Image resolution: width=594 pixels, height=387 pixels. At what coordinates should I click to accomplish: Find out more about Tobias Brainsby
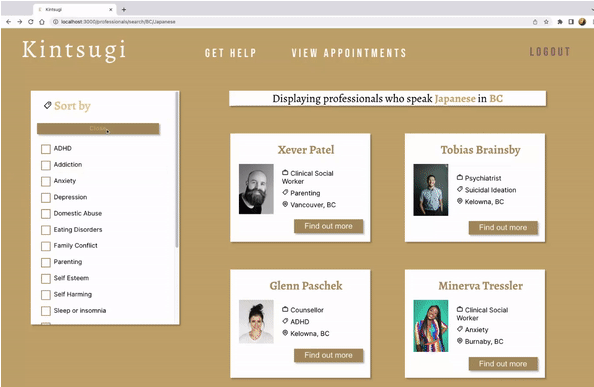tap(503, 228)
